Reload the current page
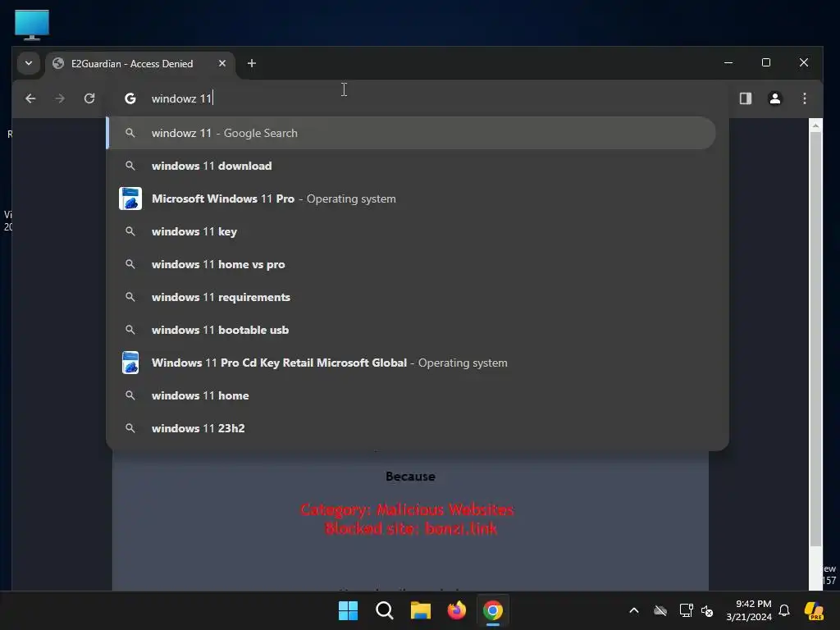 coord(89,98)
